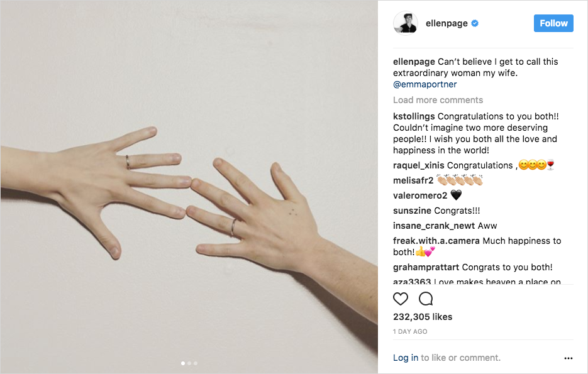Image resolution: width=588 pixels, height=374 pixels.
Task: Follow the ellenpage account
Action: pyautogui.click(x=553, y=23)
